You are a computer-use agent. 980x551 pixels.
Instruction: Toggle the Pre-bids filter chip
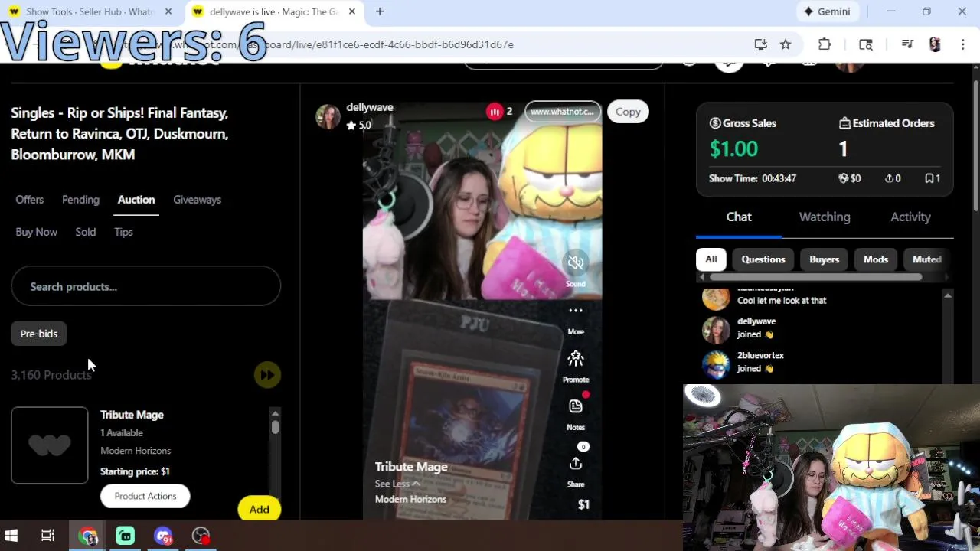(39, 334)
